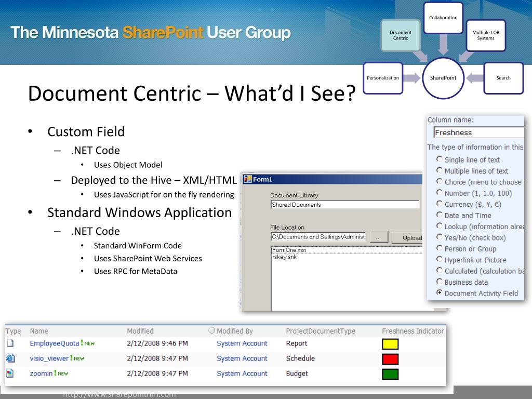This screenshot has width=532, height=399.
Task: Click the red Freshness Indicator swatch
Action: click(x=390, y=359)
